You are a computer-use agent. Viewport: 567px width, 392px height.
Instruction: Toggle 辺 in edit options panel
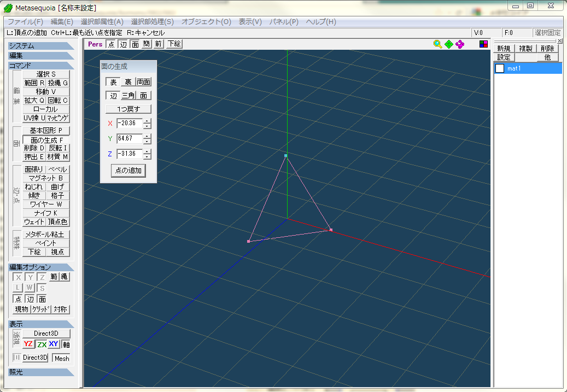pyautogui.click(x=30, y=299)
